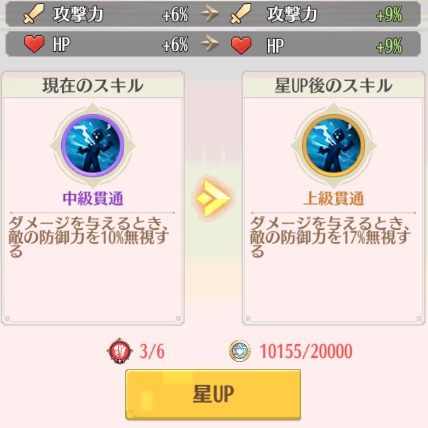This screenshot has width=428, height=428.
Task: Tap the red medal material icon
Action: (120, 351)
